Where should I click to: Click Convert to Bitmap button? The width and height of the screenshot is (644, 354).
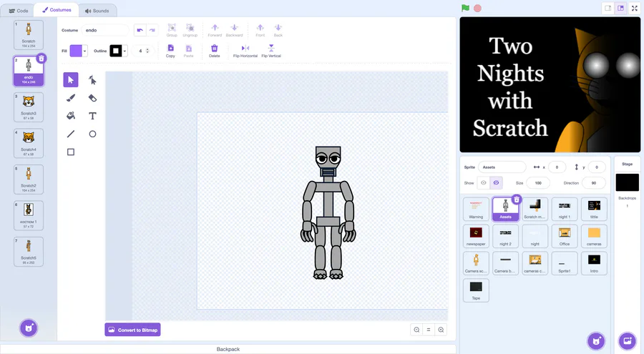(132, 330)
